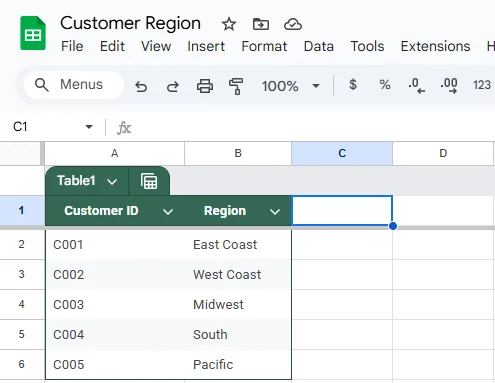The height and width of the screenshot is (383, 495).
Task: Open the table view options icon
Action: (149, 181)
